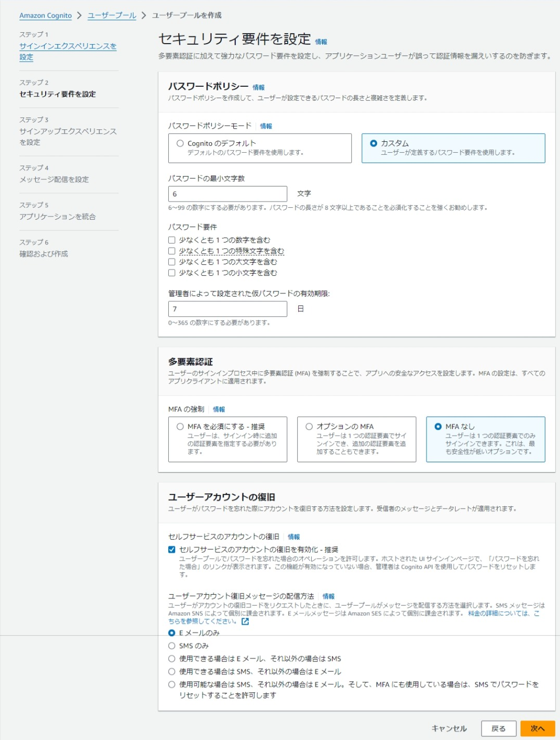Click the 仮パスワードの有効期限 days input field
This screenshot has height=740, width=560.
(228, 309)
